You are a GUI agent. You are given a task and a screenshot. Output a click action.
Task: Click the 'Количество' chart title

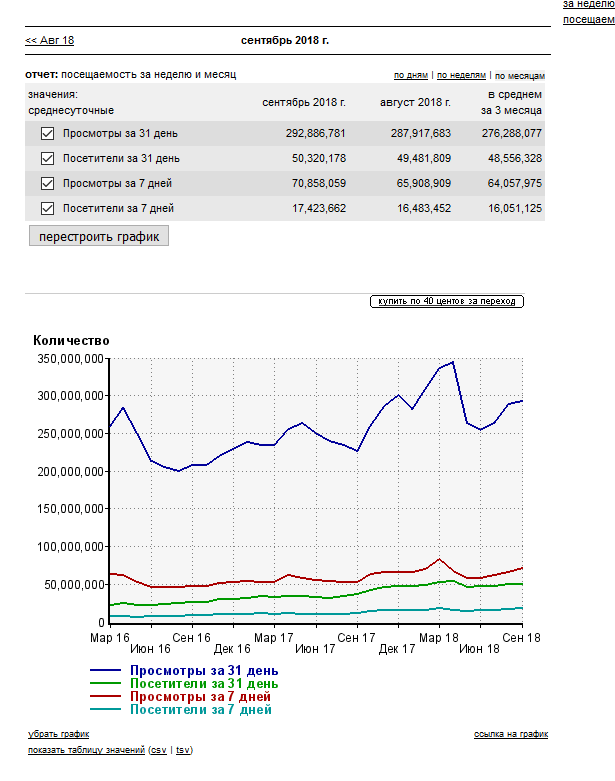tap(71, 341)
